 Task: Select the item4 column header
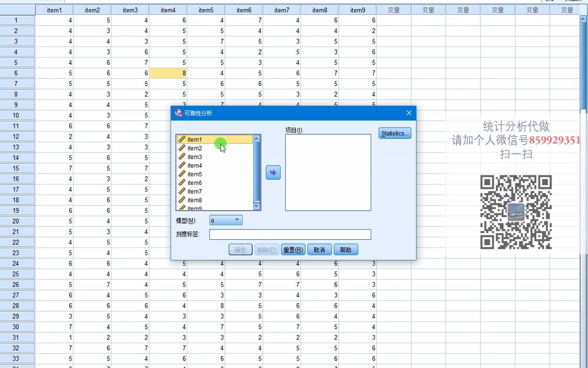(168, 10)
